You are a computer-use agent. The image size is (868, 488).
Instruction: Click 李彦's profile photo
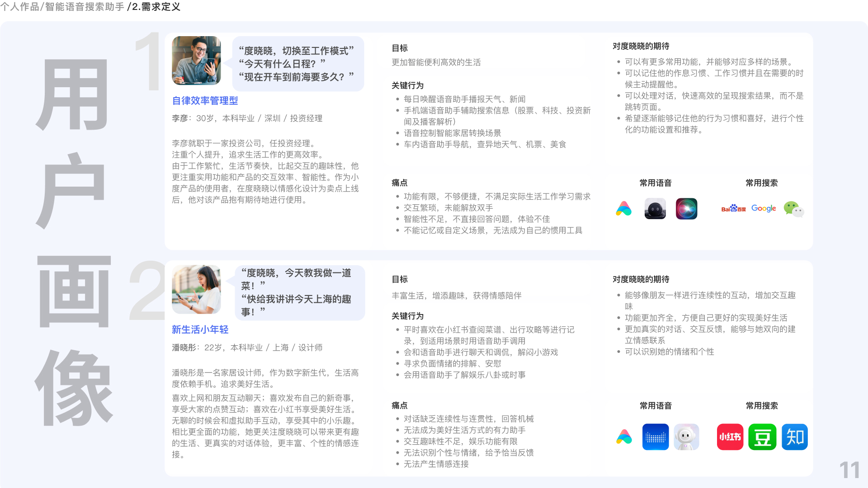click(x=196, y=61)
